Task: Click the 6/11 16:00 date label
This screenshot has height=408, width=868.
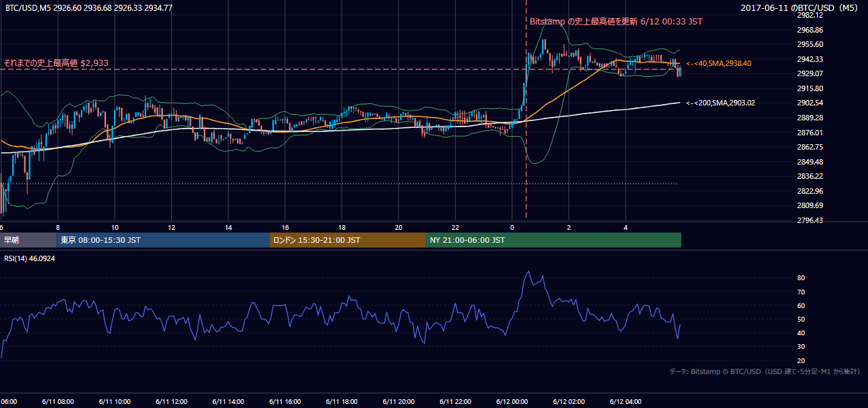Action: coord(286,401)
